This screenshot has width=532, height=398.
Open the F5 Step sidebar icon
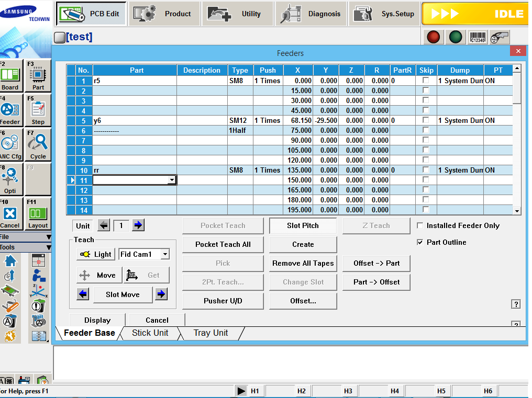pos(38,110)
